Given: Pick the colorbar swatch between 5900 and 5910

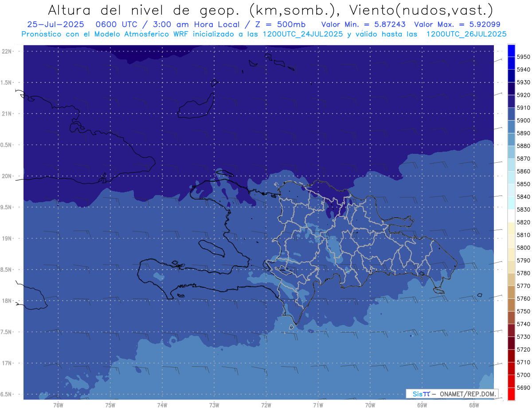Looking at the screenshot, I should [511, 114].
